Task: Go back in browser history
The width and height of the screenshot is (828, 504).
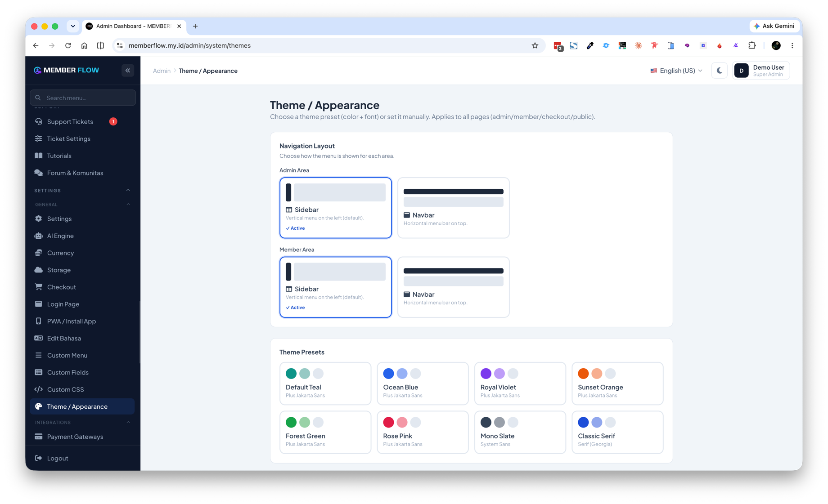Action: 36,45
